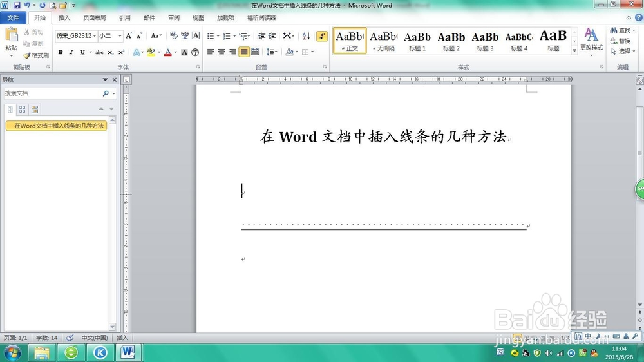Click the Clear Formatting icon
644x362 pixels.
[174, 35]
